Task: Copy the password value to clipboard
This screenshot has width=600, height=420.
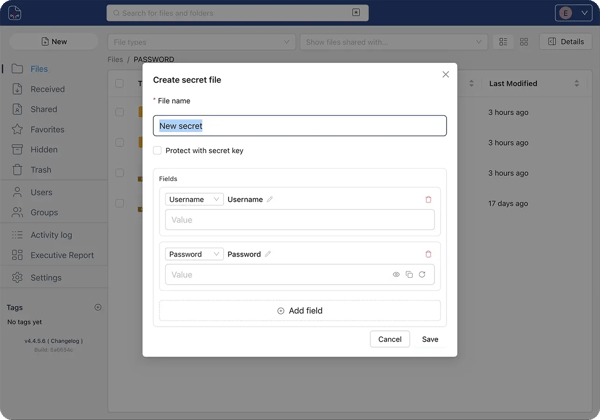Action: coord(409,275)
